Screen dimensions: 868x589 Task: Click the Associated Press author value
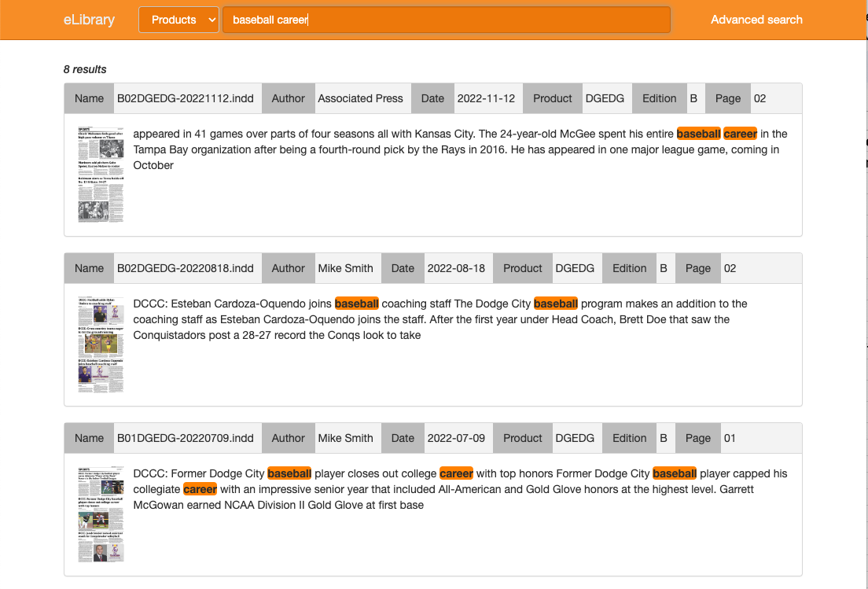360,98
